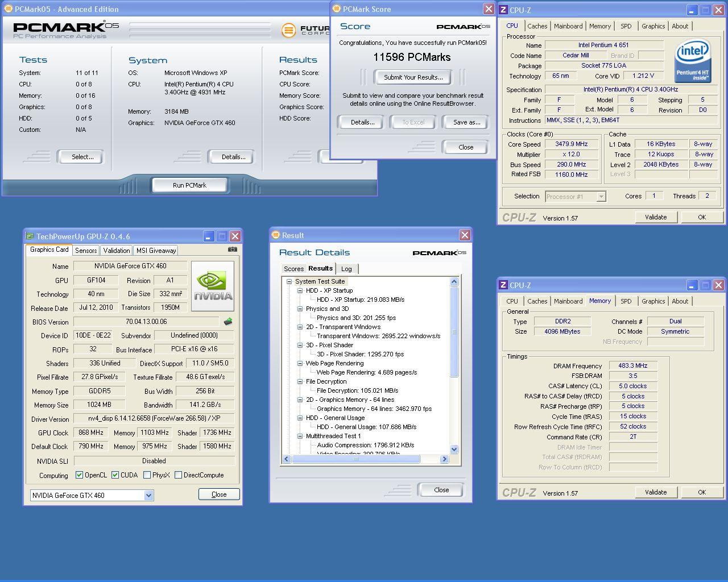The width and height of the screenshot is (728, 582).
Task: Open SPD tab in lower CPU-Z window
Action: [x=626, y=301]
